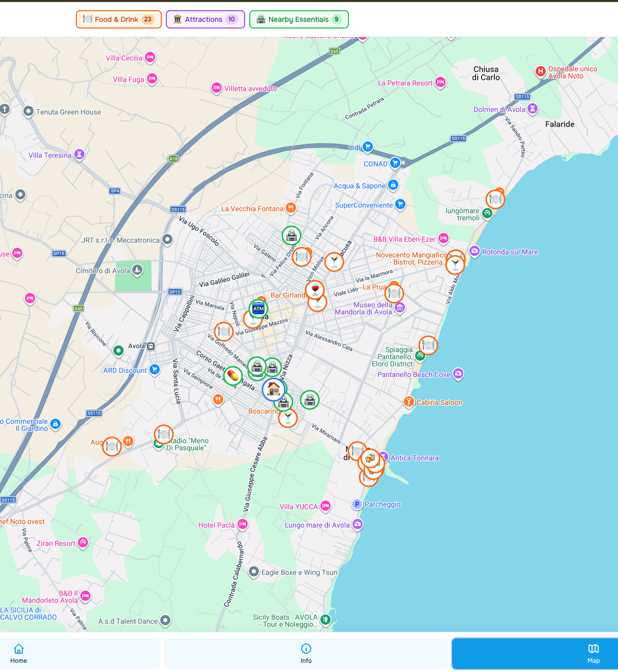Open the Antica Tonnara map label
This screenshot has height=672, width=618.
tap(415, 458)
